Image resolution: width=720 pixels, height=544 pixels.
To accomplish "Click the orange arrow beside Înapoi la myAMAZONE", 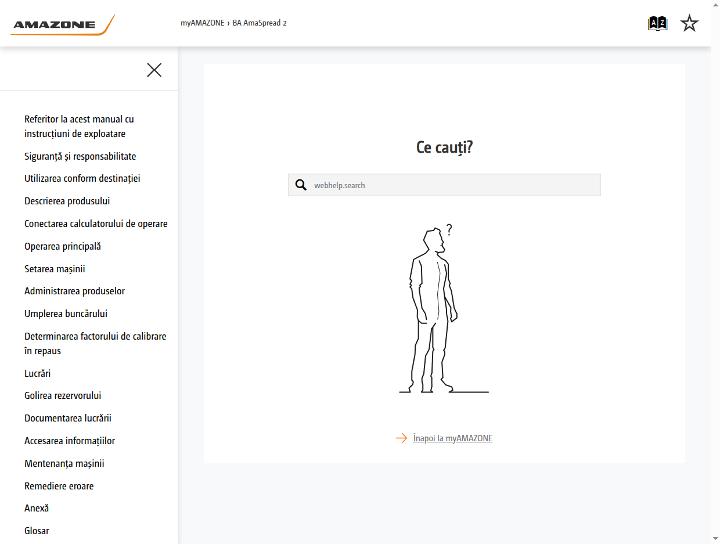I will coord(401,438).
